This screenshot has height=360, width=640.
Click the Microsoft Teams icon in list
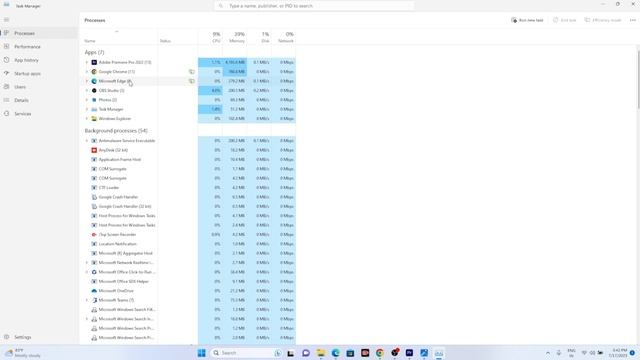click(94, 300)
